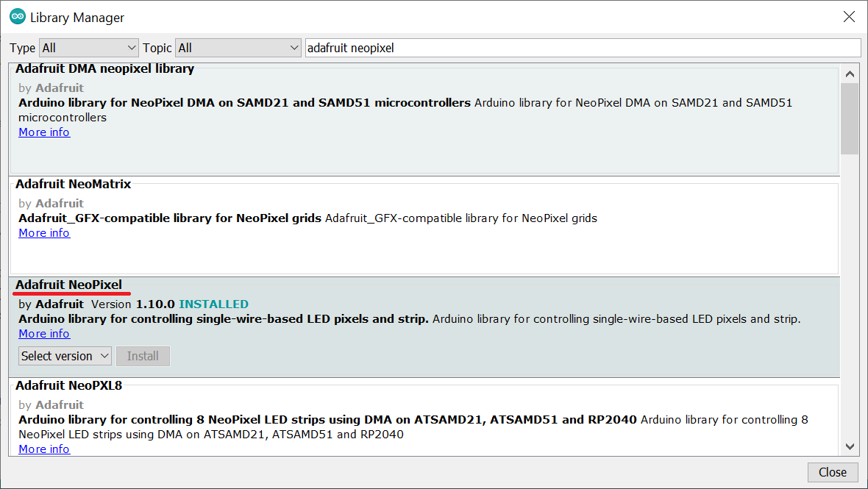This screenshot has width=868, height=489.
Task: Open the Select version dropdown
Action: [65, 356]
